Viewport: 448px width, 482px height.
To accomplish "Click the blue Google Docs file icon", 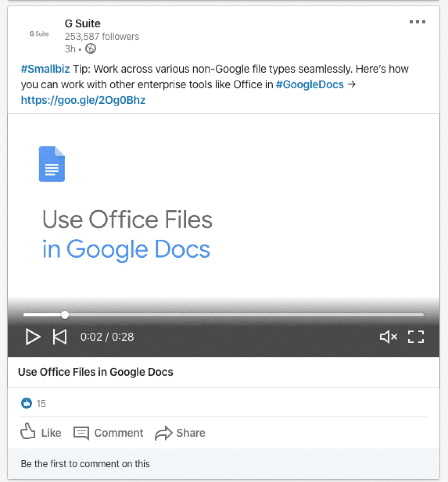I will pyautogui.click(x=52, y=164).
